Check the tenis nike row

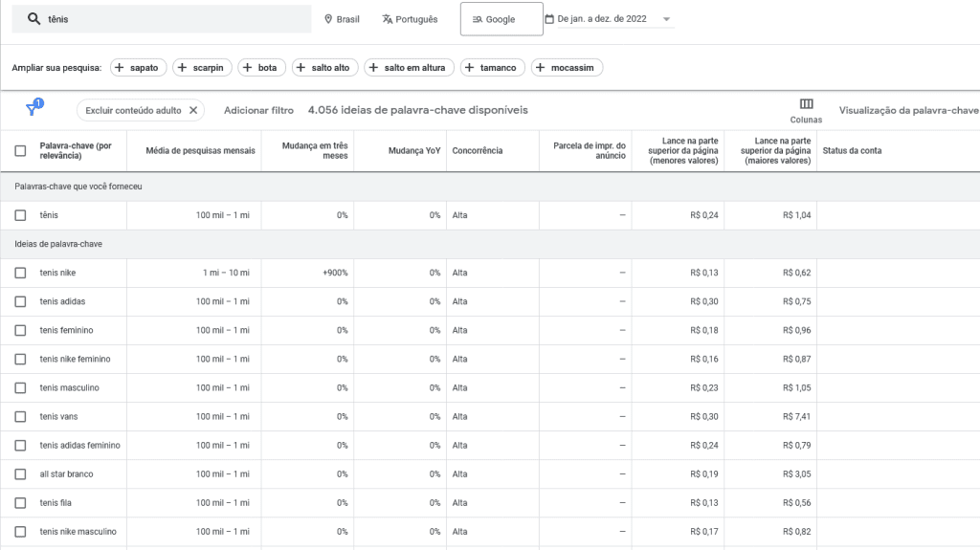pyautogui.click(x=21, y=273)
